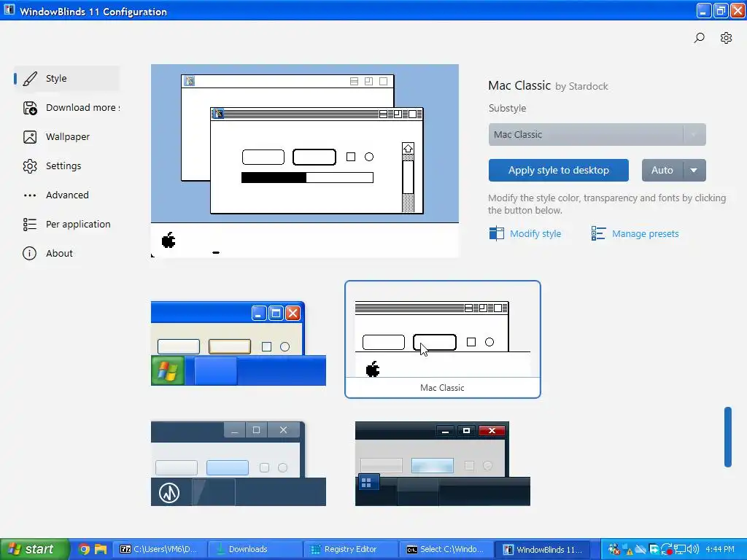Click the Mac Classic label under selected thumbnail
The width and height of the screenshot is (747, 560).
[x=442, y=388]
